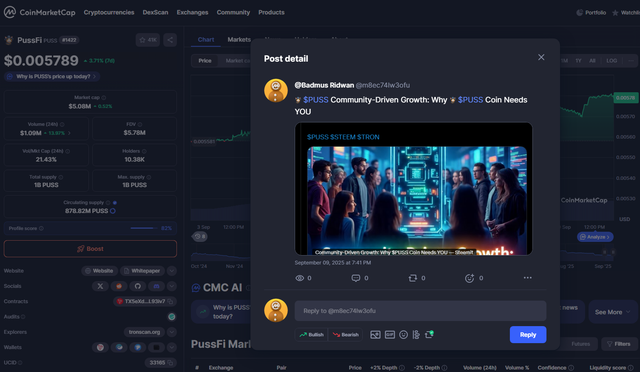
Task: Add a reaction with the emoji-plus icon
Action: 469,278
